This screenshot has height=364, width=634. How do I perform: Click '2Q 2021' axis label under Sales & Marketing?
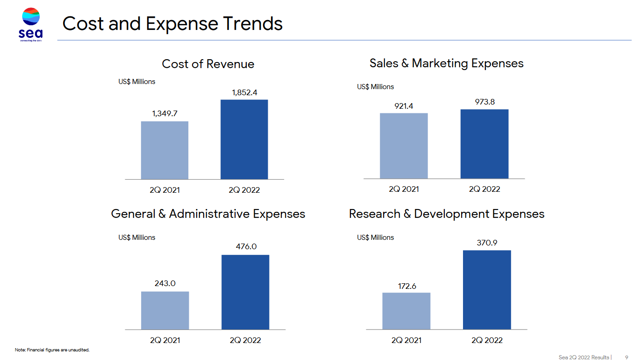(x=404, y=189)
